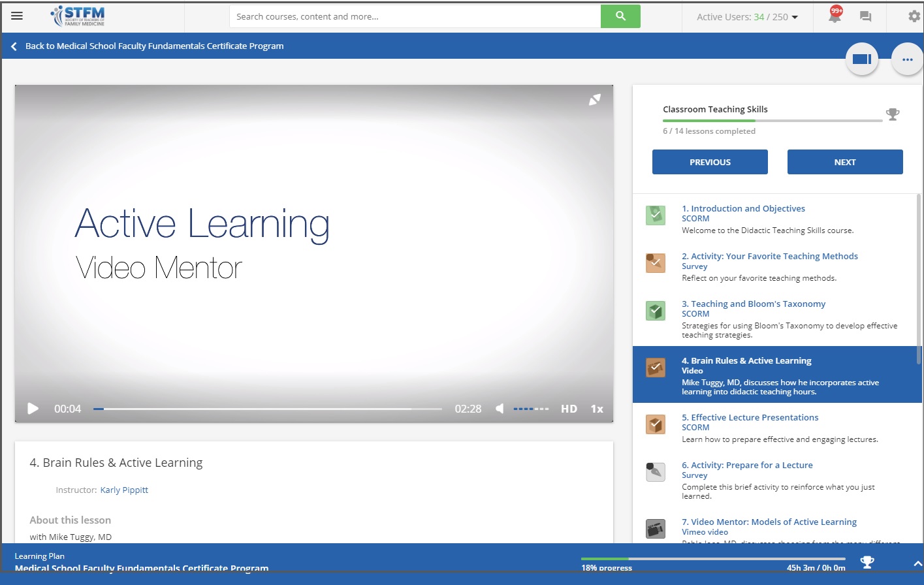Open the notifications bell with 99+ badge

coord(835,16)
